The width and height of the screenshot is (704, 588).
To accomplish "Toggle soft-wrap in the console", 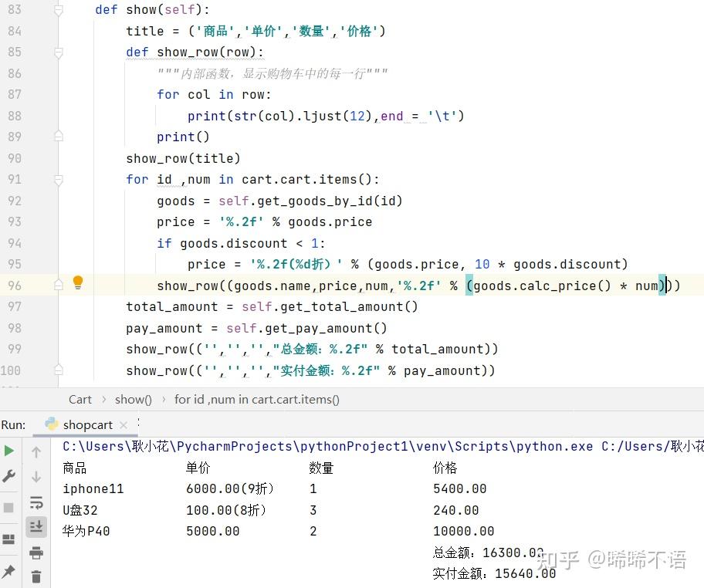I will [x=36, y=502].
